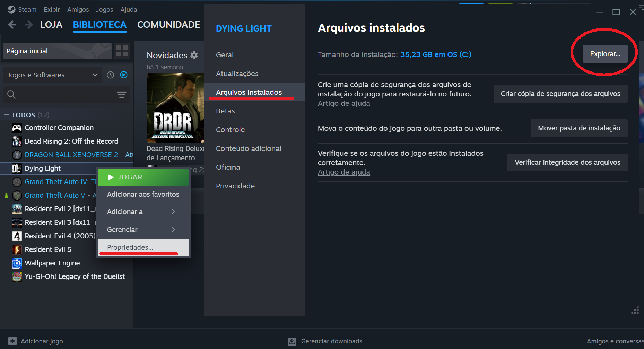Open the Privacidade properties section
Screen dimensions: 644x349
coord(255,186)
